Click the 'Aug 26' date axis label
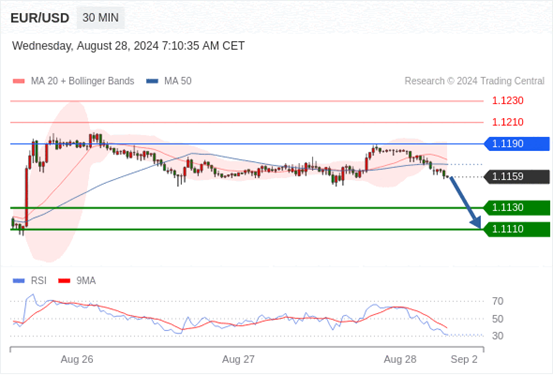This screenshot has height=375, width=553. pyautogui.click(x=77, y=359)
